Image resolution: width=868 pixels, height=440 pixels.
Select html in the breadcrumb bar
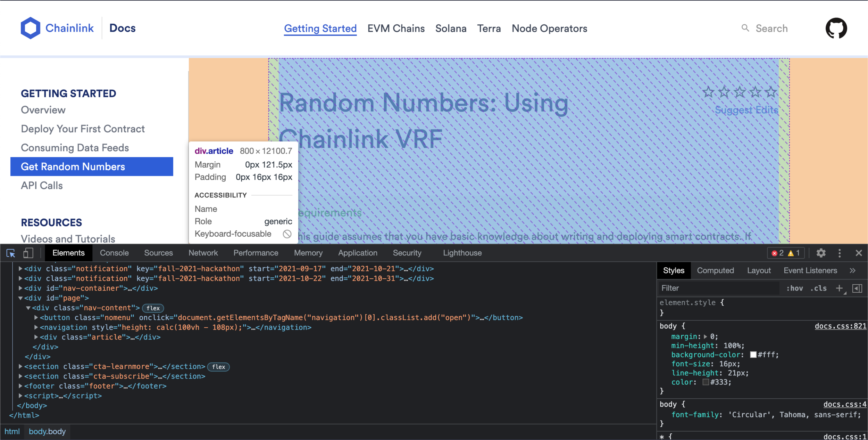click(x=12, y=432)
